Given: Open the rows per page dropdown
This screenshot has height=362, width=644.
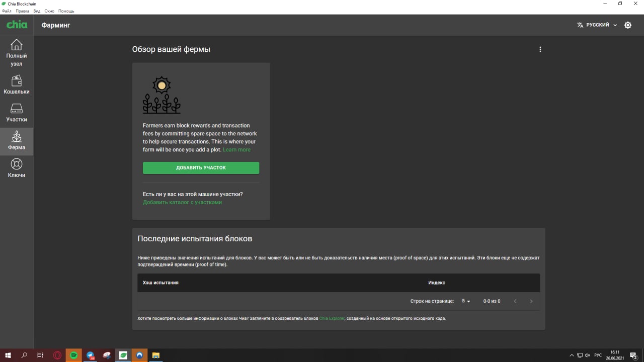Looking at the screenshot, I should coord(466,301).
